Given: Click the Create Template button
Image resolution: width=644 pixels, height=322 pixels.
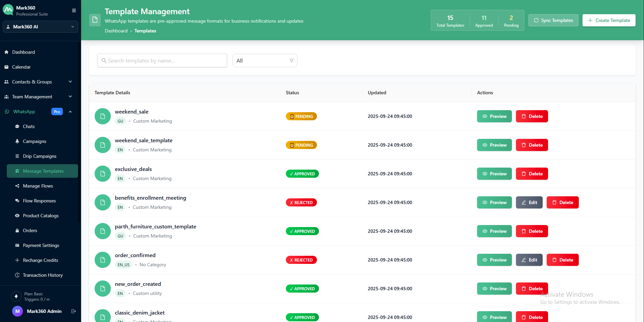Looking at the screenshot, I should tap(609, 20).
